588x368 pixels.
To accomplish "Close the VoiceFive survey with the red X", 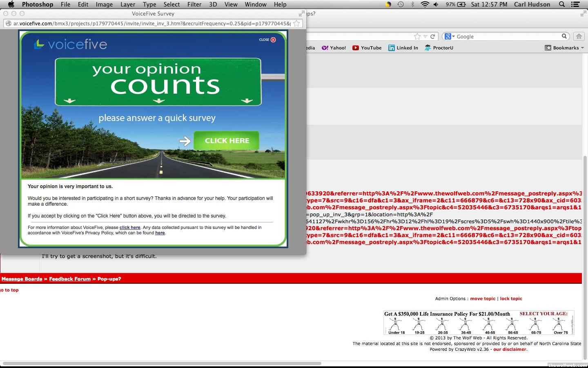I will tap(273, 40).
